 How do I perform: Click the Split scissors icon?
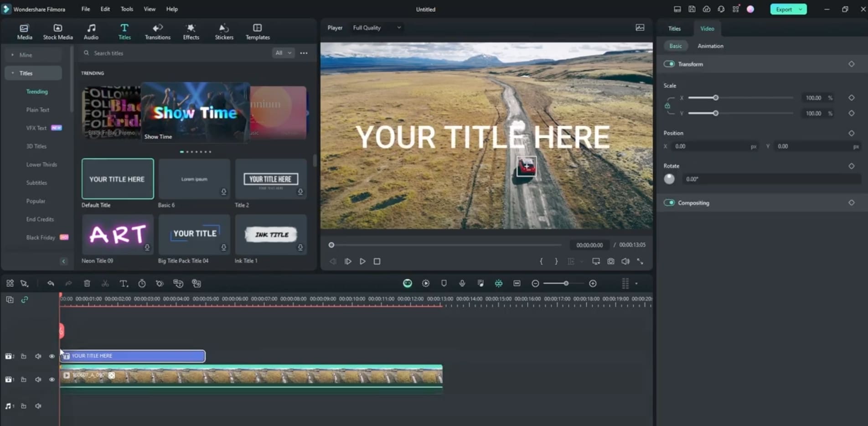[105, 284]
